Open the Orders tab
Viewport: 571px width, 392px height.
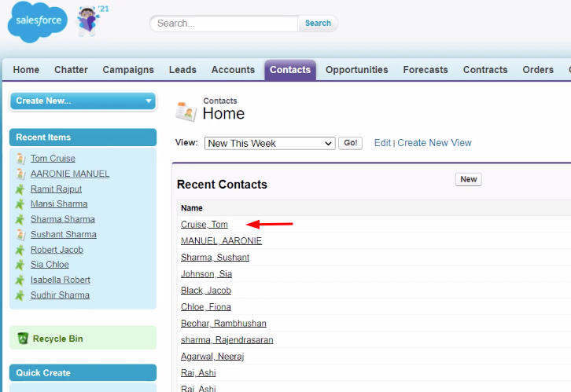click(x=538, y=69)
